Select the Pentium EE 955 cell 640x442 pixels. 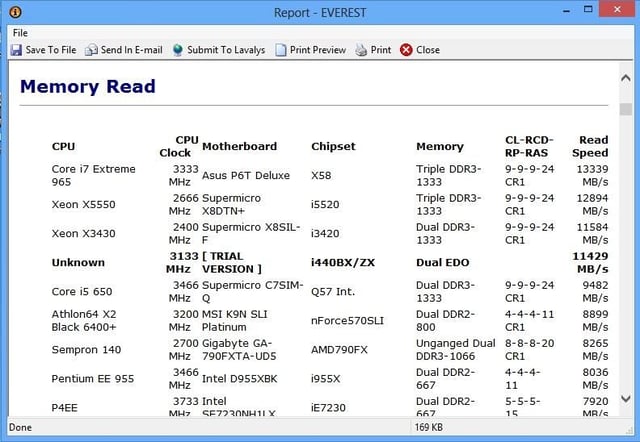click(x=93, y=379)
